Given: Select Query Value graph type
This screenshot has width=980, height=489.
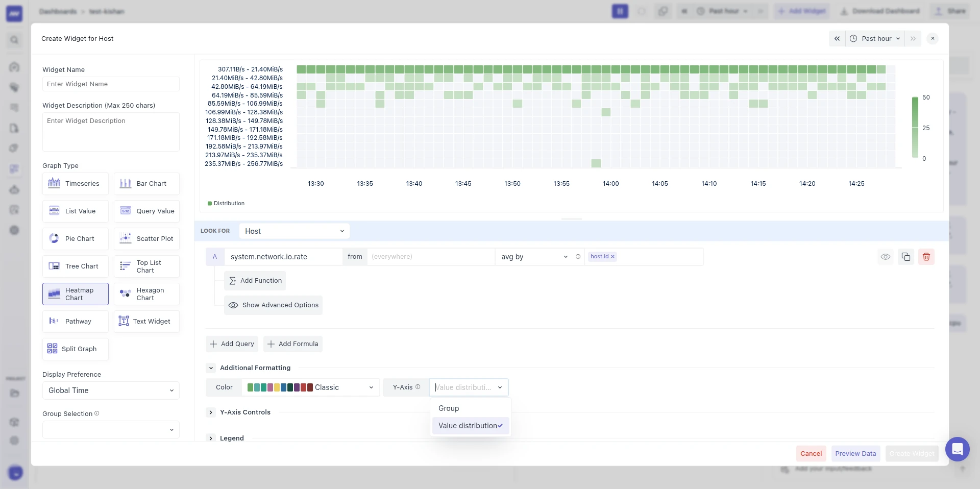Looking at the screenshot, I should point(146,211).
